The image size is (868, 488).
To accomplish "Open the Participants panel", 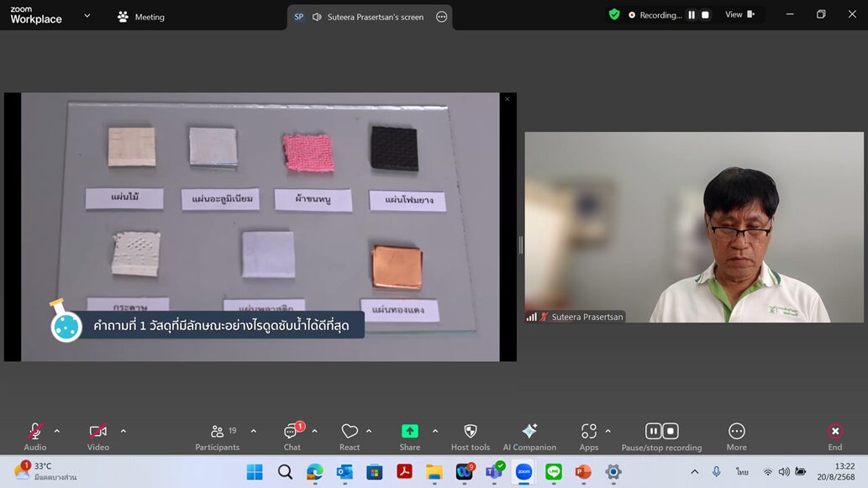I will (217, 436).
